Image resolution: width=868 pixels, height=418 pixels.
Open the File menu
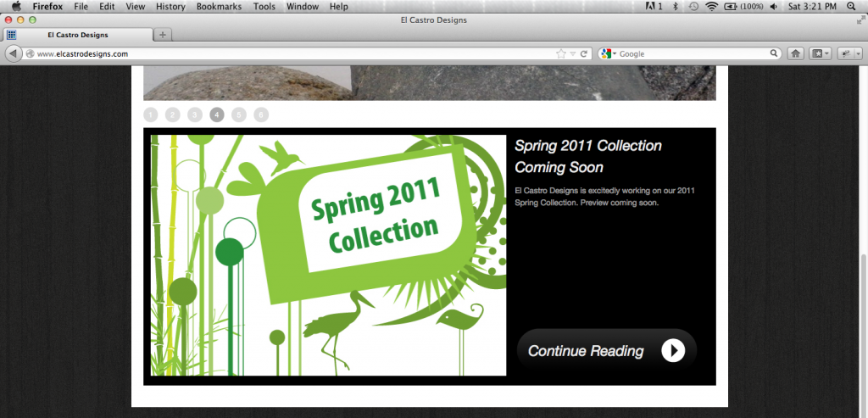(x=81, y=7)
